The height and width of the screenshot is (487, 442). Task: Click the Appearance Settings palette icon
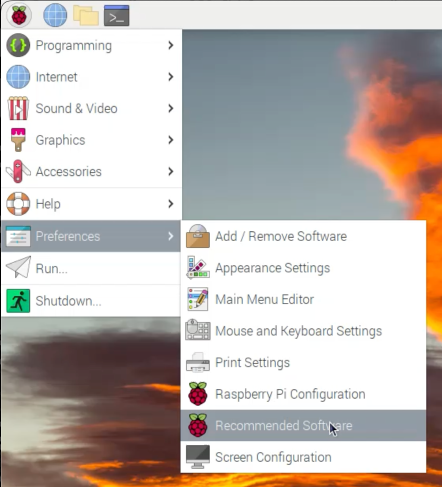point(198,268)
